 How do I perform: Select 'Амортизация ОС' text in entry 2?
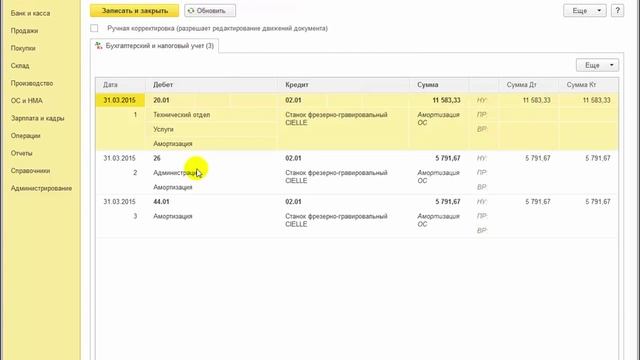[x=438, y=177]
